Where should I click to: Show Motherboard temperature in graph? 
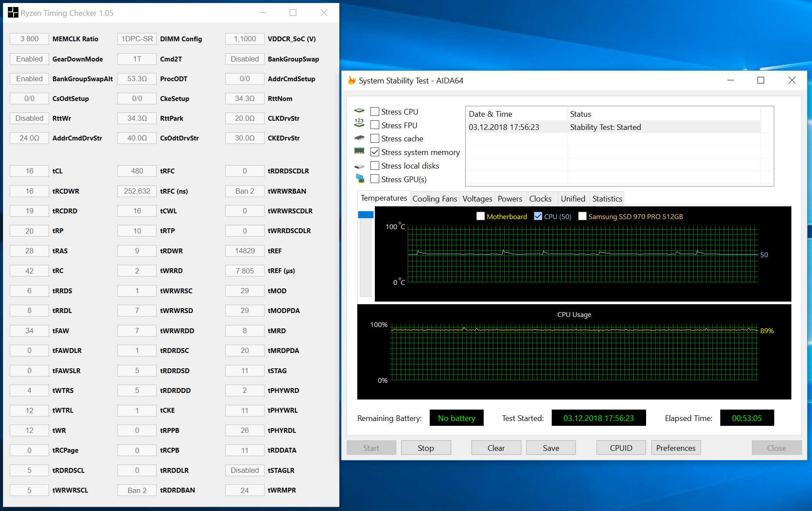[481, 216]
